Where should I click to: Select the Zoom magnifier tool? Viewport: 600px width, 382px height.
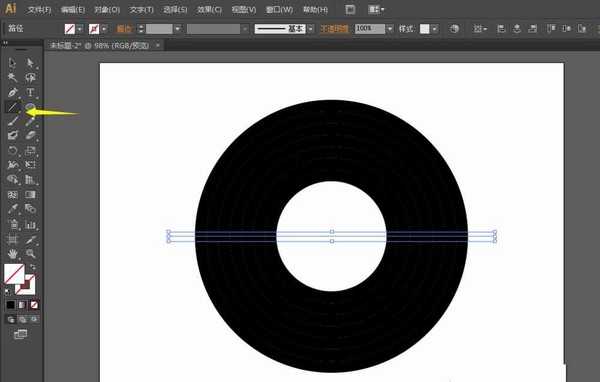(x=30, y=253)
